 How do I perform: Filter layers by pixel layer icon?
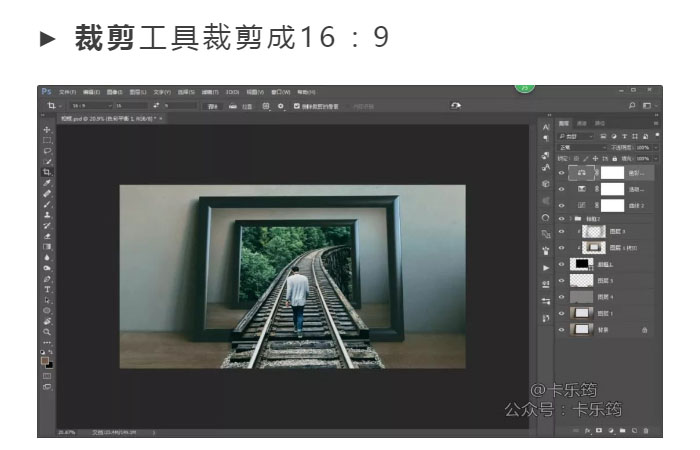click(x=603, y=136)
